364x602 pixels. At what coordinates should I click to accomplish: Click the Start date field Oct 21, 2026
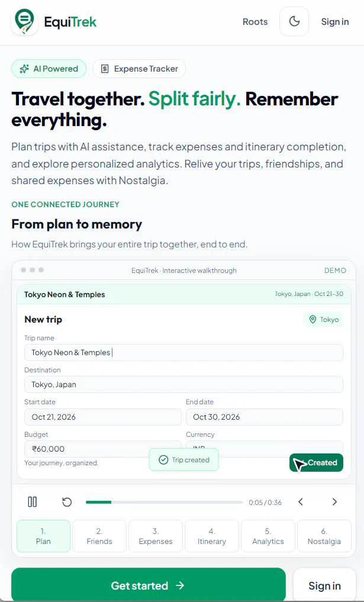coord(103,417)
